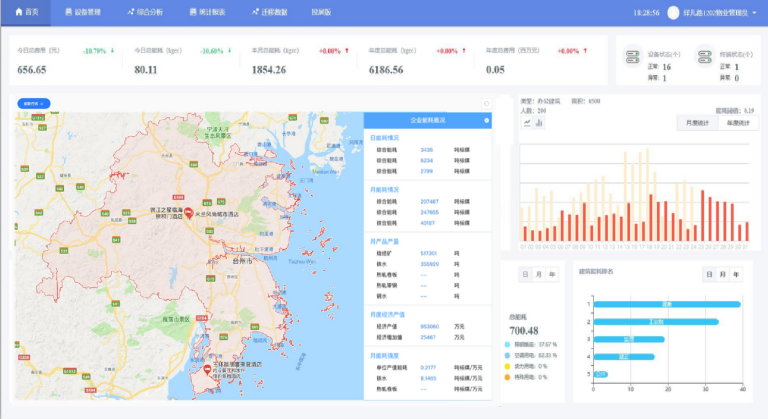Viewport: 768px width, 419px height.
Task: Switch chart to line graph view
Action: [x=527, y=123]
